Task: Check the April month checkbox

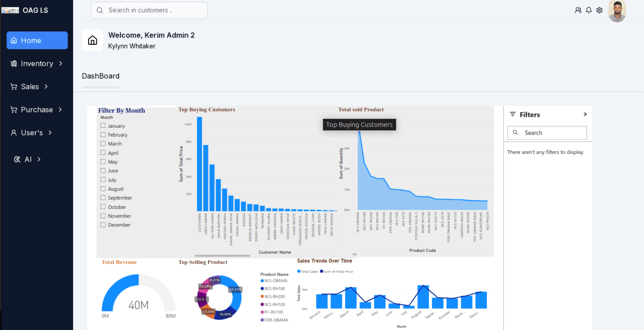Action: 103,153
